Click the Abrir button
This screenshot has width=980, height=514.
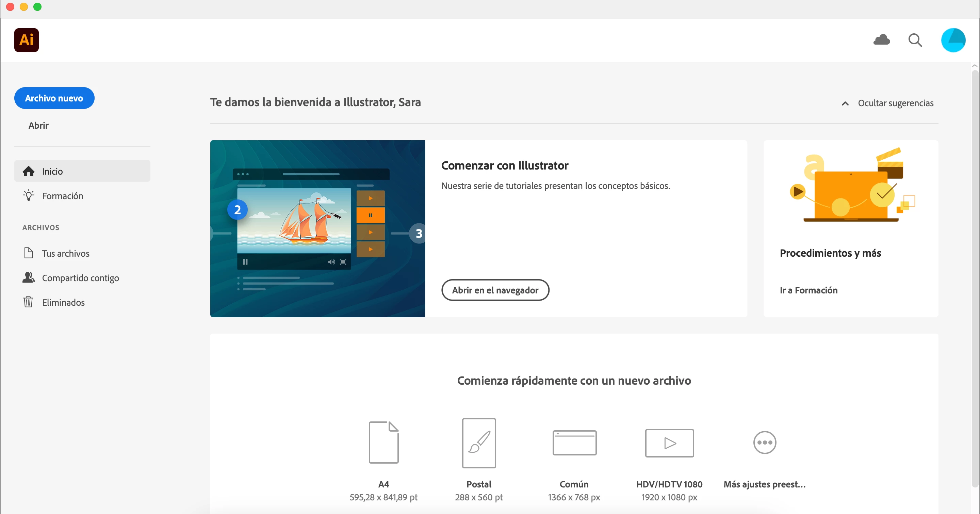click(38, 125)
